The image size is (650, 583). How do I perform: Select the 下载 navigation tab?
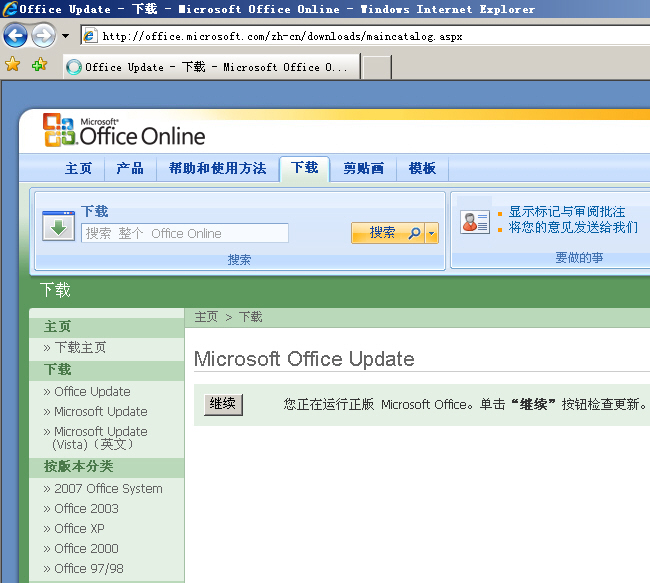[305, 168]
